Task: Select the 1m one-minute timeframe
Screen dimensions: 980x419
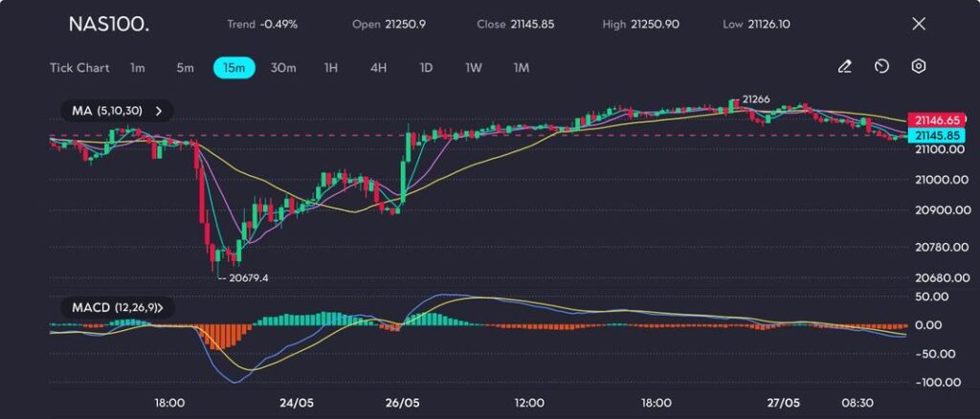Action: [138, 68]
